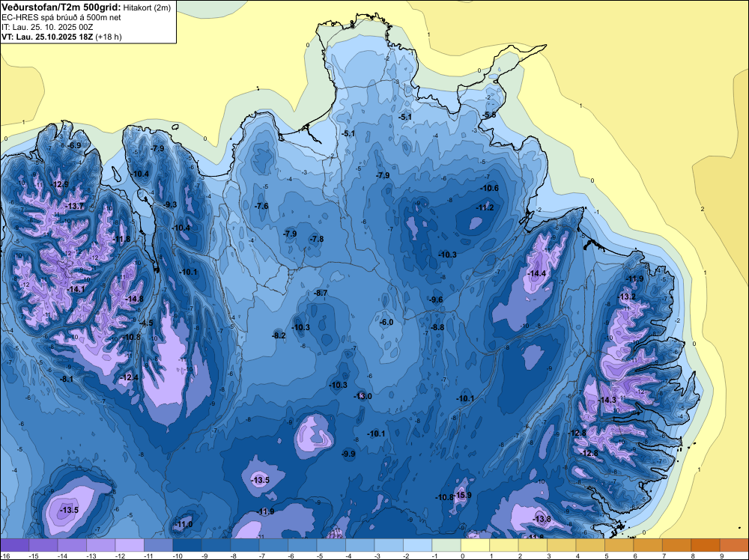Click the 'Veðurstofan/T2m 500grid:' title text

coord(61,7)
